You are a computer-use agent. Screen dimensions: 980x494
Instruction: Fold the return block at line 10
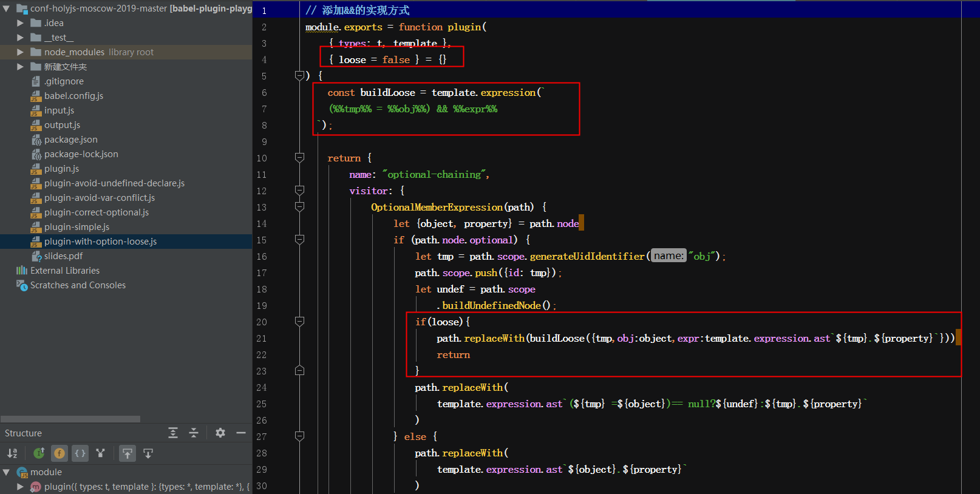click(x=299, y=158)
